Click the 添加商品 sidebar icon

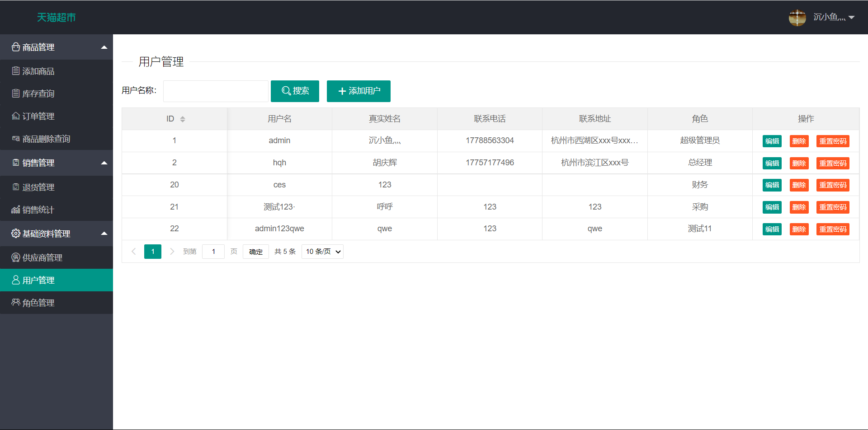pyautogui.click(x=16, y=71)
